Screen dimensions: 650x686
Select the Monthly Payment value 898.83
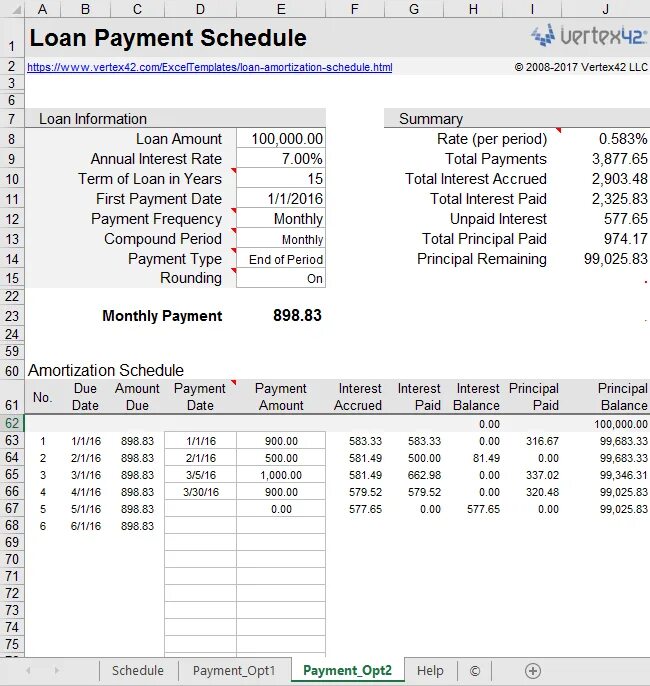[x=297, y=315]
